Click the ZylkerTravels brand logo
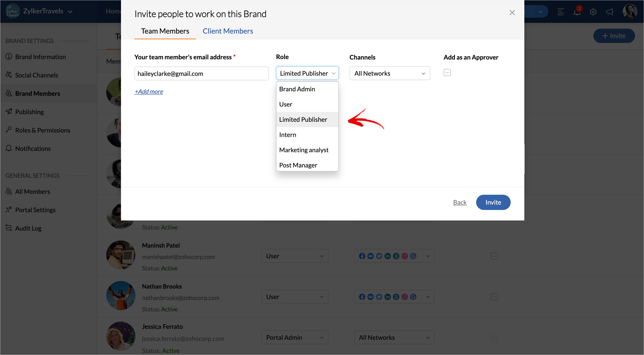The image size is (644, 355). [x=13, y=11]
